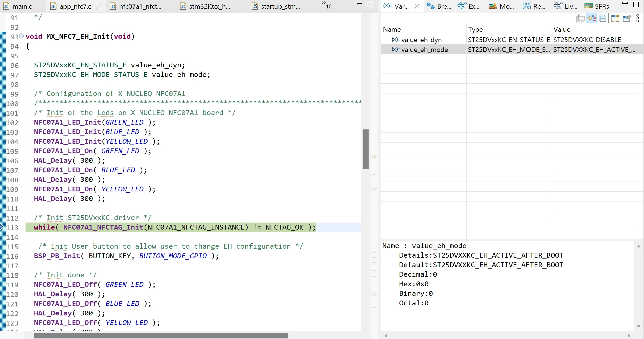Collapse the MX_NFC7_EH_Init function fold marker

pos(21,36)
